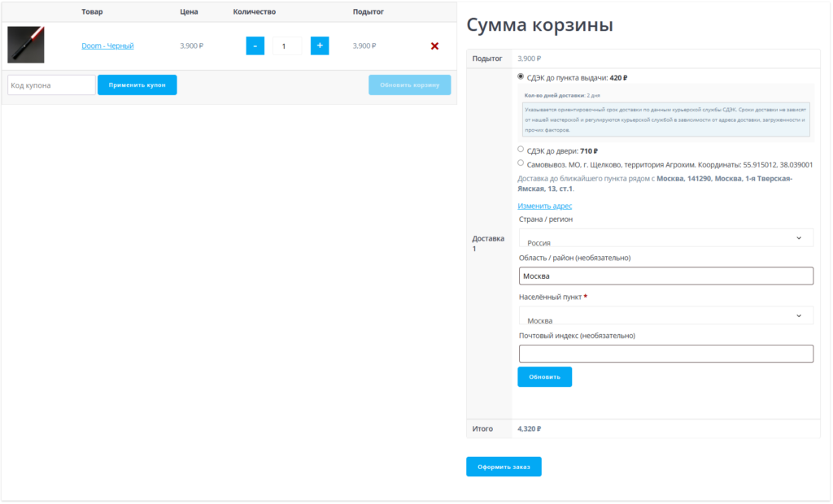Click the Doom product thumbnail image
Viewport: 833px width, 504px height.
click(x=26, y=46)
